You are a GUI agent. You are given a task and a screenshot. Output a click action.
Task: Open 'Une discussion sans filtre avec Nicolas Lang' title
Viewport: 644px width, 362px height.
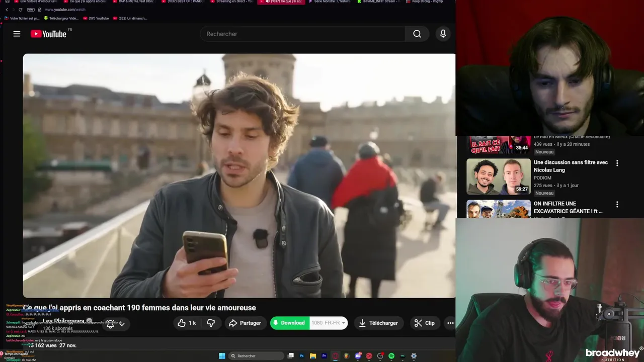click(571, 166)
